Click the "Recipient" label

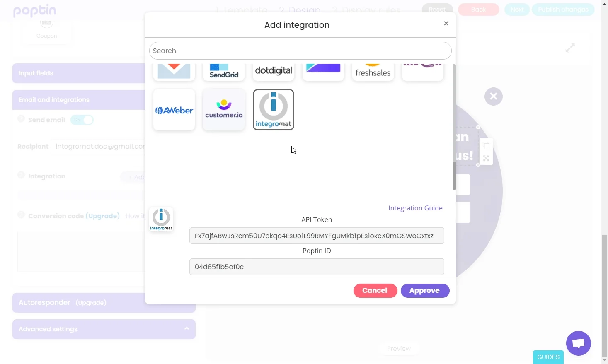pyautogui.click(x=33, y=147)
